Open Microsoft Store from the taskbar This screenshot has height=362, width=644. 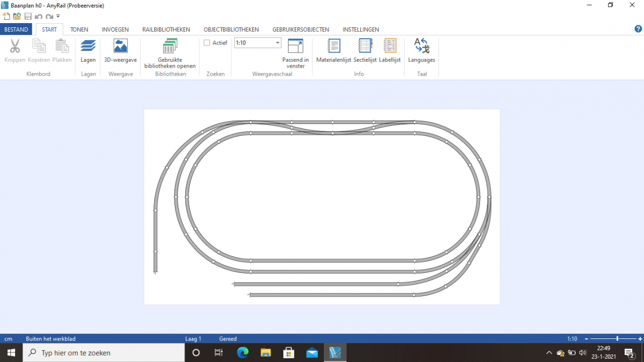pos(289,352)
